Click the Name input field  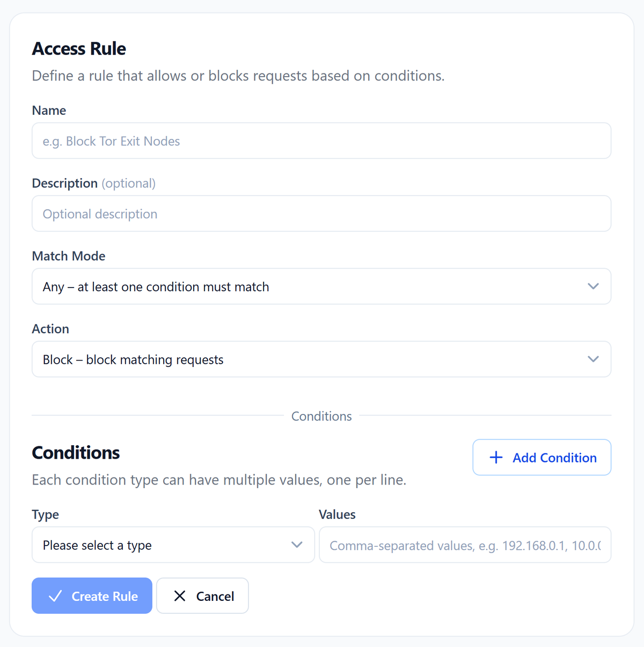coord(321,141)
